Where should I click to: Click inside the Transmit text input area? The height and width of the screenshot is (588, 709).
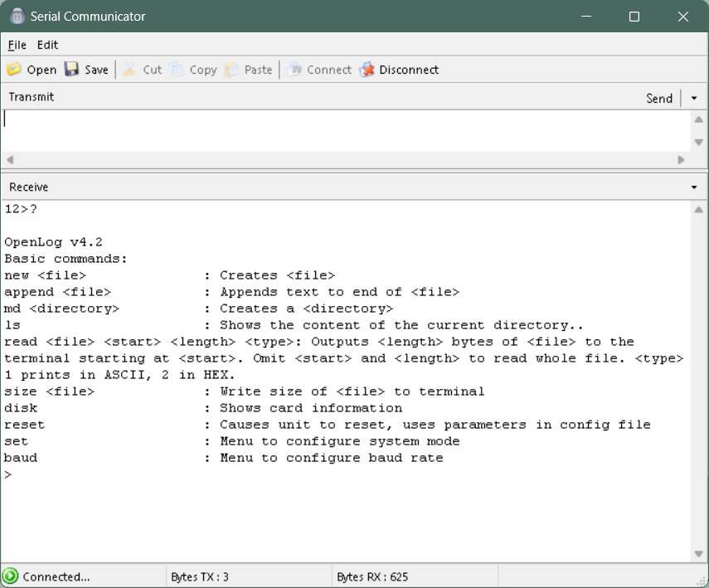click(344, 130)
